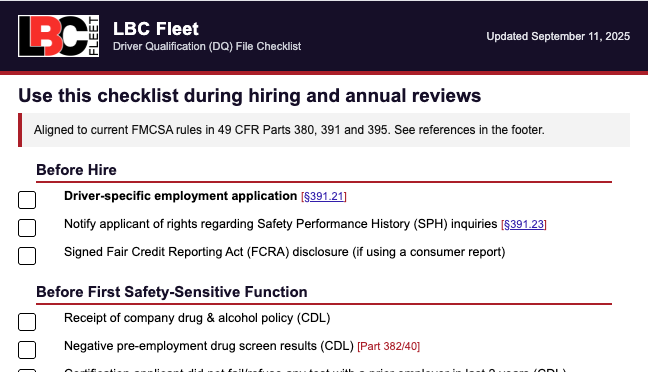This screenshot has height=372, width=648.
Task: Tick Negative pre-employment drug screen results box
Action: pos(27,350)
